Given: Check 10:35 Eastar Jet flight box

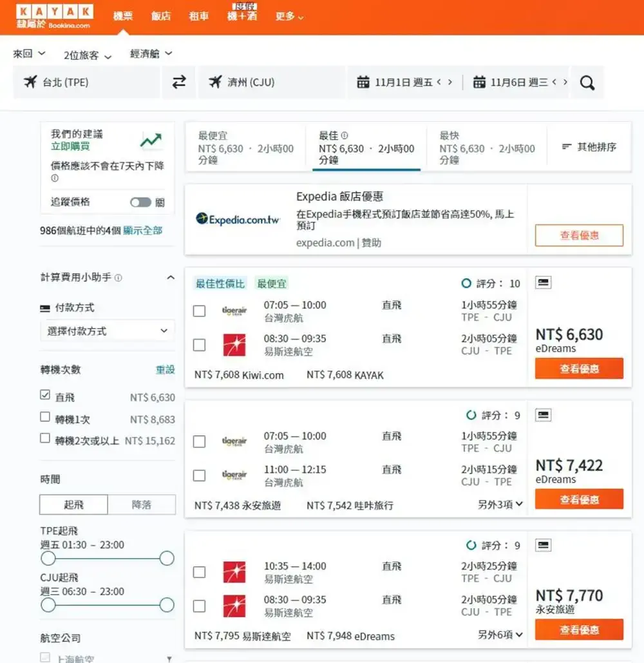Looking at the screenshot, I should pyautogui.click(x=199, y=572).
